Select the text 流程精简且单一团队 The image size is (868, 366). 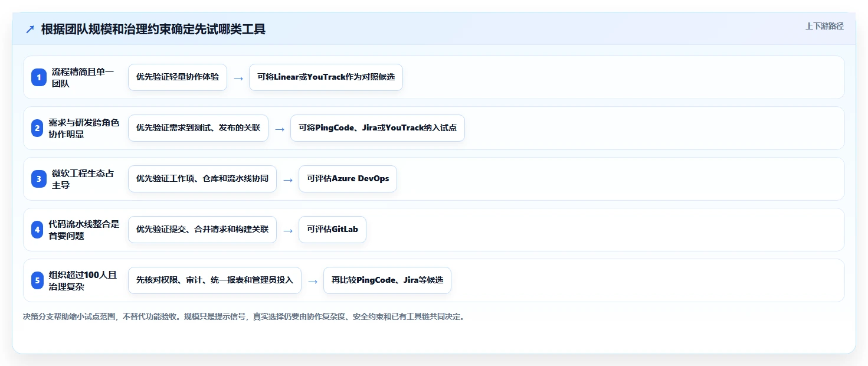point(83,77)
